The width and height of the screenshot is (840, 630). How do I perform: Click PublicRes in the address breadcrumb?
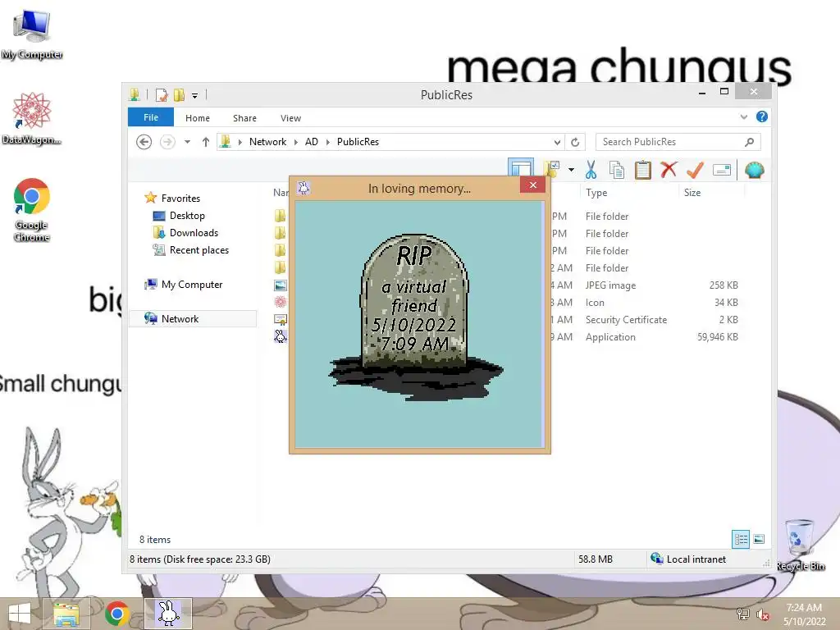coord(358,142)
